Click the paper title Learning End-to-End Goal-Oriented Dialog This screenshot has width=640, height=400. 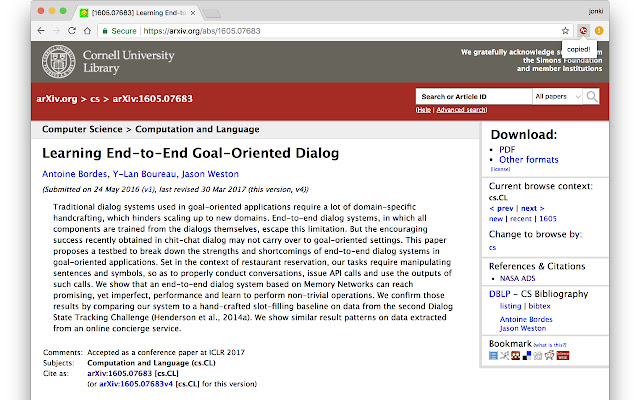(190, 153)
